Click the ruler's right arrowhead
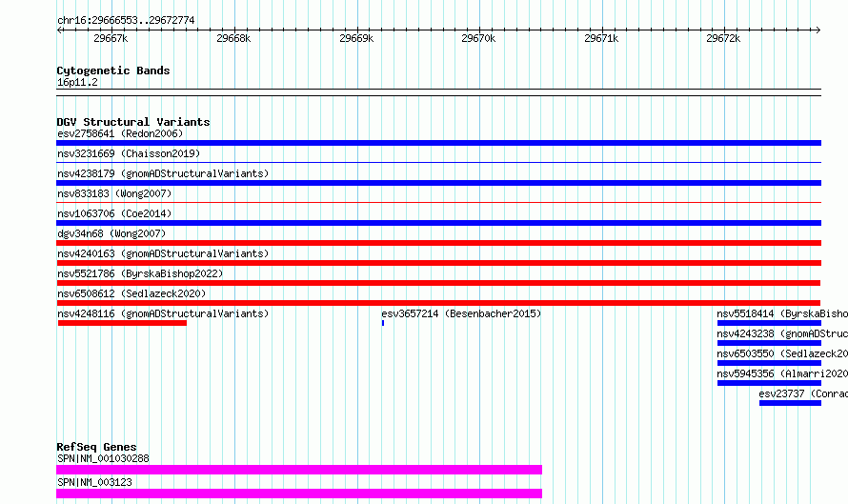This screenshot has width=848, height=504. [x=818, y=30]
